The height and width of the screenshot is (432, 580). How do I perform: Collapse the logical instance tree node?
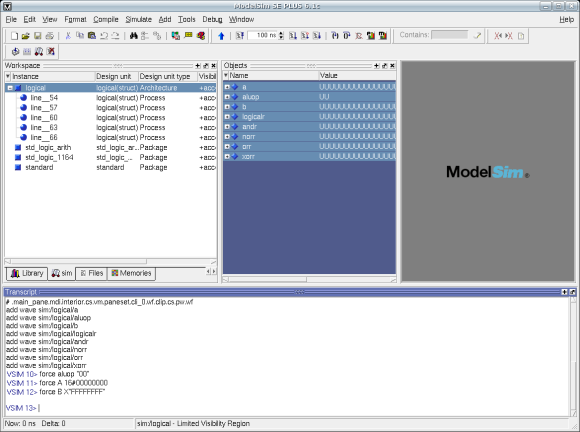point(10,88)
